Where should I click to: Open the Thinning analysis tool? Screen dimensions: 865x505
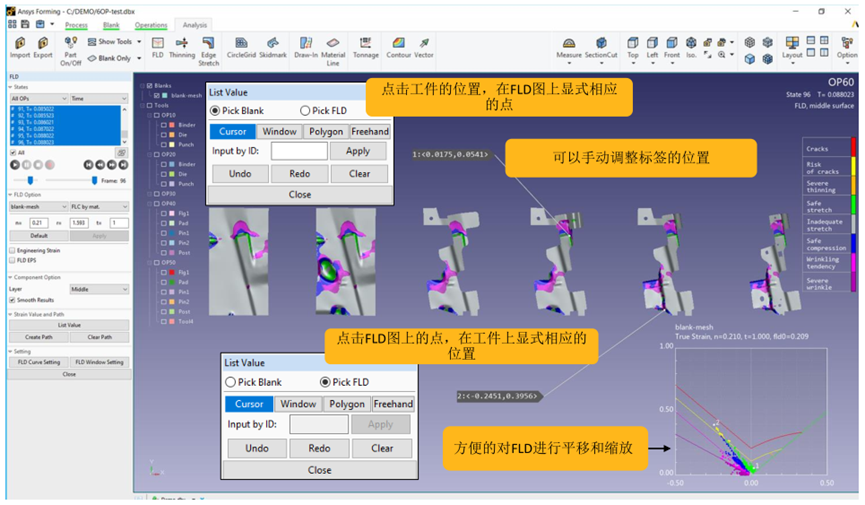[181, 47]
